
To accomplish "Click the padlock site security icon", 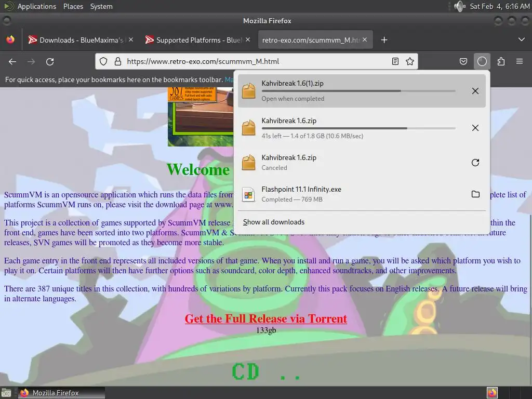I will [118, 61].
